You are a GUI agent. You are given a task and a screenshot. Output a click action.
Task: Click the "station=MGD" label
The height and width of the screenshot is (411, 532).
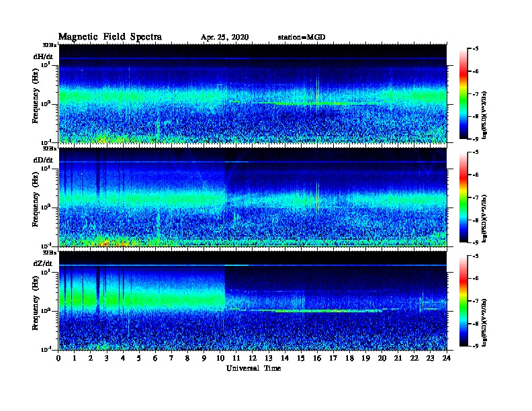pyautogui.click(x=302, y=38)
